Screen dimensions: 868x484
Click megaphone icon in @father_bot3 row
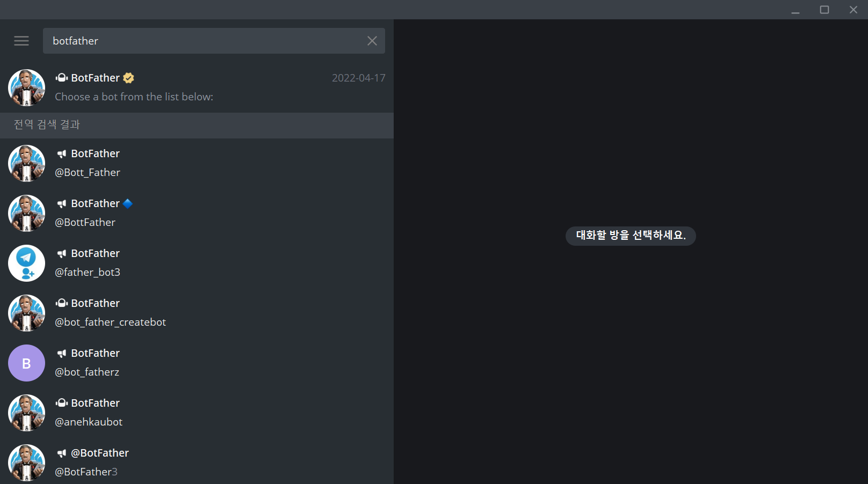tap(62, 254)
